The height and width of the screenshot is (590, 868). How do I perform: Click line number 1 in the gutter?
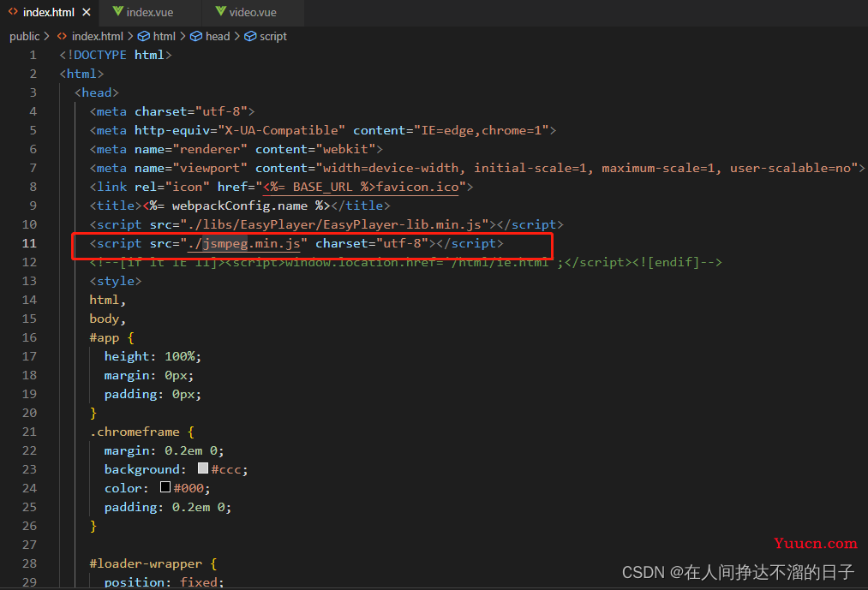[33, 56]
